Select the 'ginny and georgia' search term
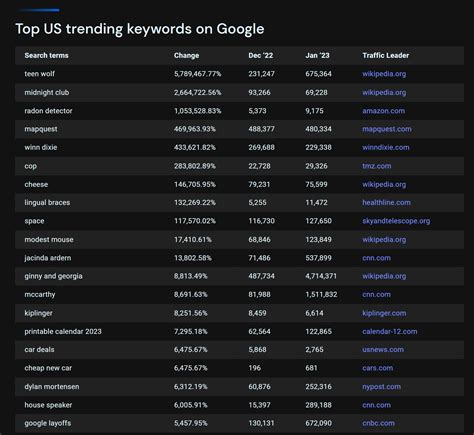The height and width of the screenshot is (435, 474). (53, 276)
